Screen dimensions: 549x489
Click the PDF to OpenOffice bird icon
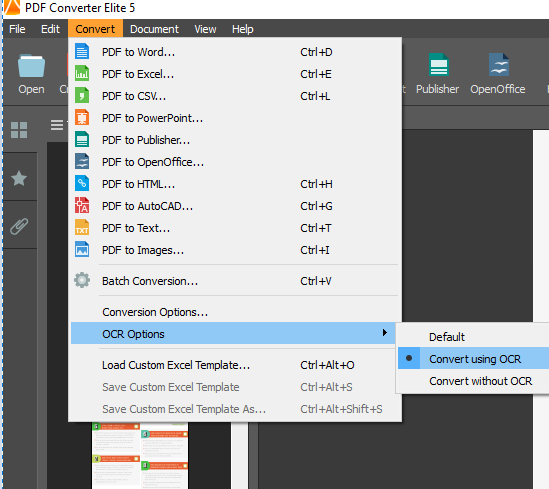tap(82, 162)
